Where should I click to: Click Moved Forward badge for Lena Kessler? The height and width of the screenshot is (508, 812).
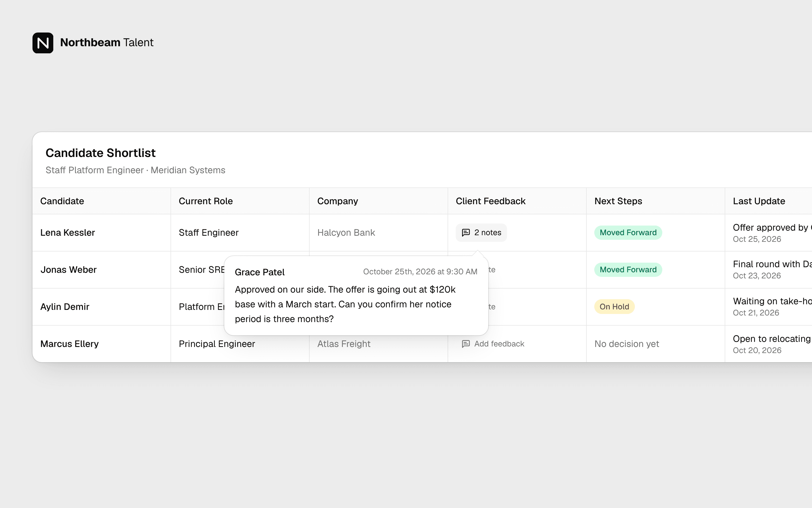(x=628, y=232)
